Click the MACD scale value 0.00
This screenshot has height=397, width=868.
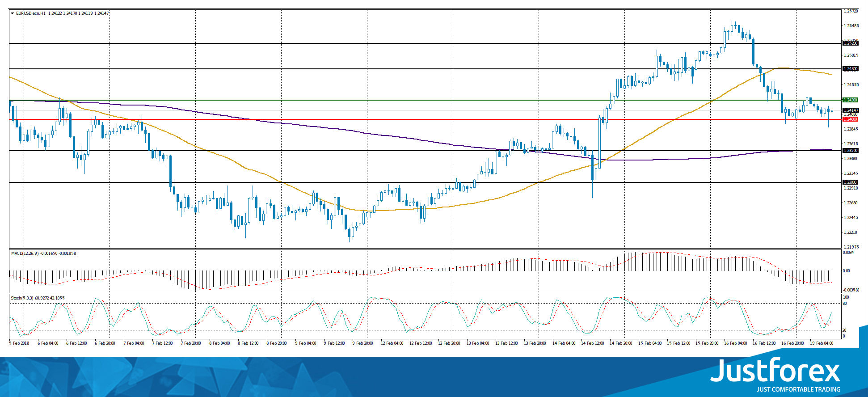pyautogui.click(x=847, y=271)
